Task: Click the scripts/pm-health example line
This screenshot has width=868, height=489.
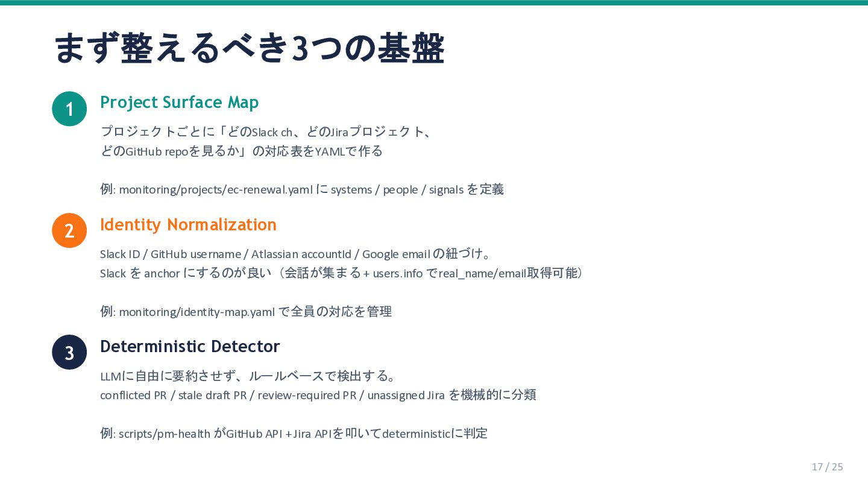Action: 294,434
